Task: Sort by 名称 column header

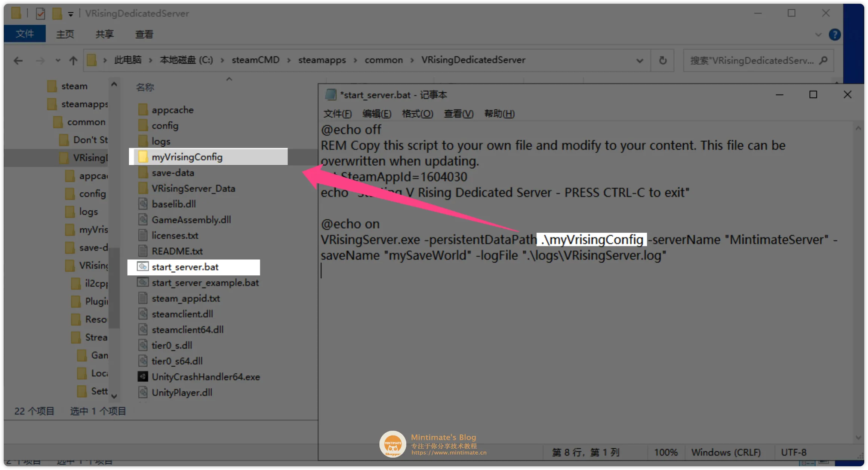Action: (x=145, y=87)
